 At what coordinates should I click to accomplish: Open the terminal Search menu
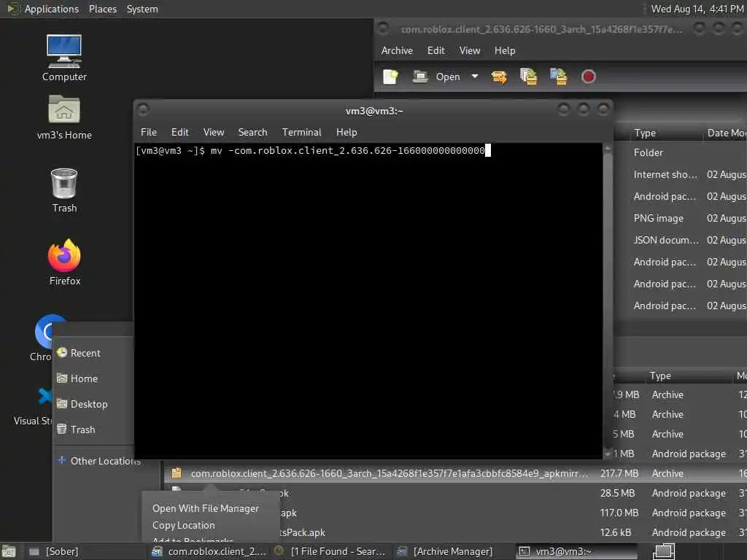[252, 132]
